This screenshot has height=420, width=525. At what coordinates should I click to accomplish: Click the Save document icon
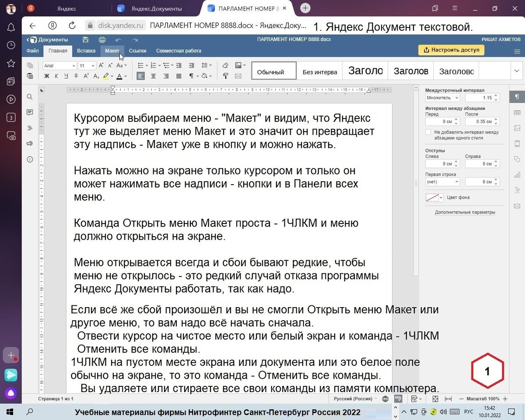(86, 40)
